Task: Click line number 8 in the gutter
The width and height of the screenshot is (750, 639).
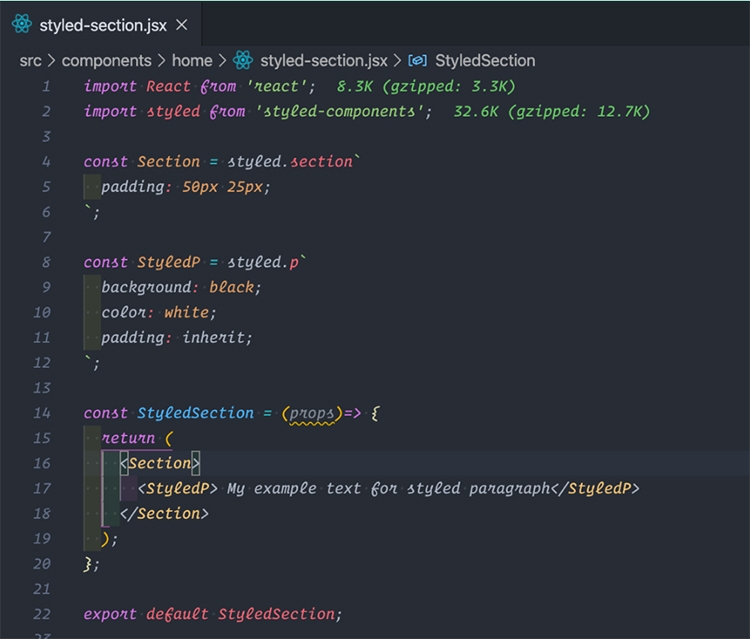Action: pyautogui.click(x=46, y=262)
